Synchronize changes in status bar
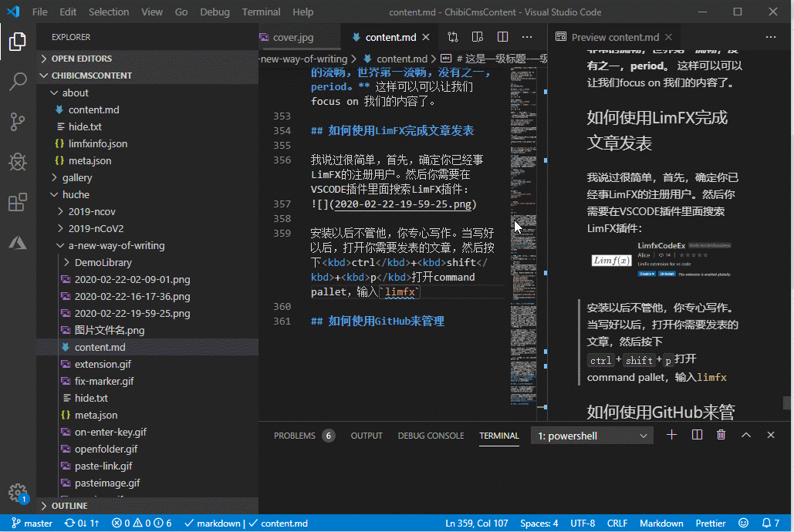This screenshot has height=532, width=794. 82,524
